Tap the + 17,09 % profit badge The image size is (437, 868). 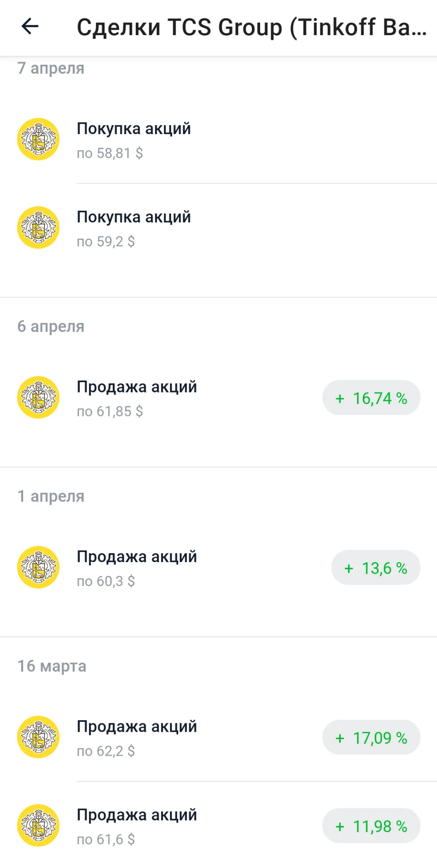point(371,737)
